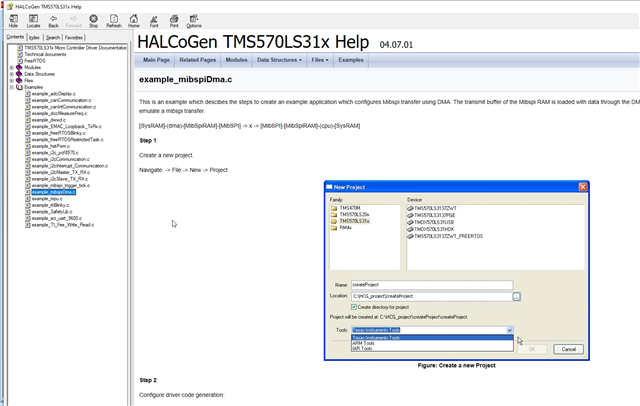This screenshot has width=640, height=406.
Task: Open example_EMAC_Loopback_TxRx.c in the tree
Action: click(x=67, y=126)
